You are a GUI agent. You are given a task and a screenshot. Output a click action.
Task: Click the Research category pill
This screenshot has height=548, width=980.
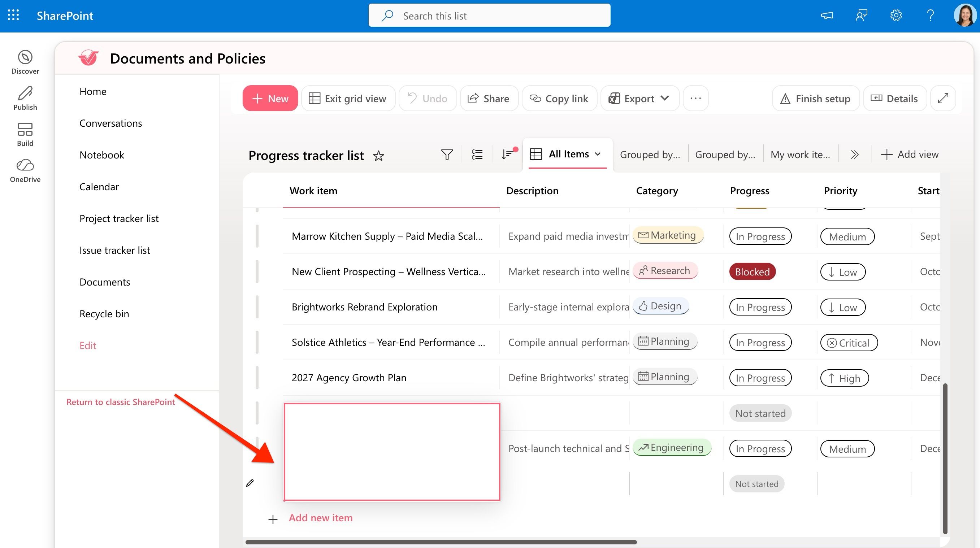tap(665, 271)
